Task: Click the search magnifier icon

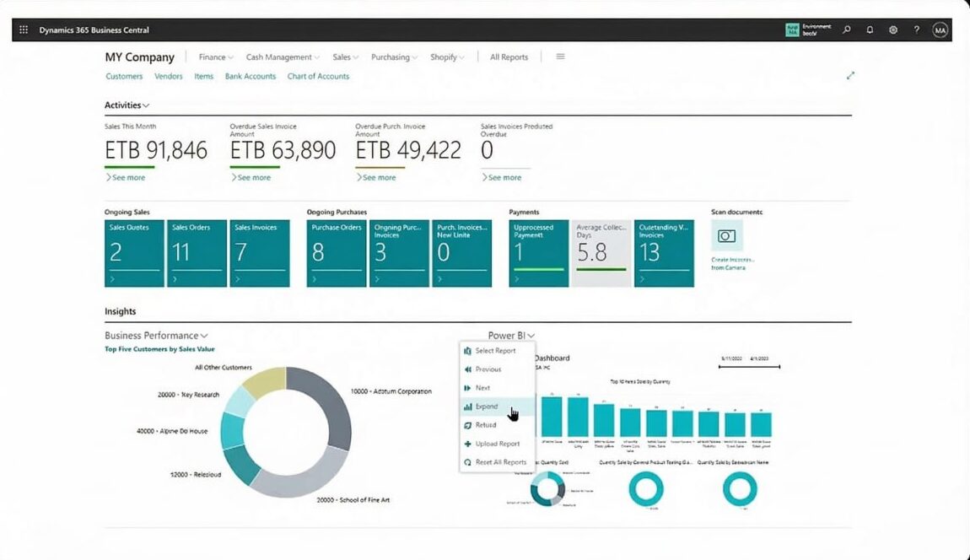Action: coord(847,30)
